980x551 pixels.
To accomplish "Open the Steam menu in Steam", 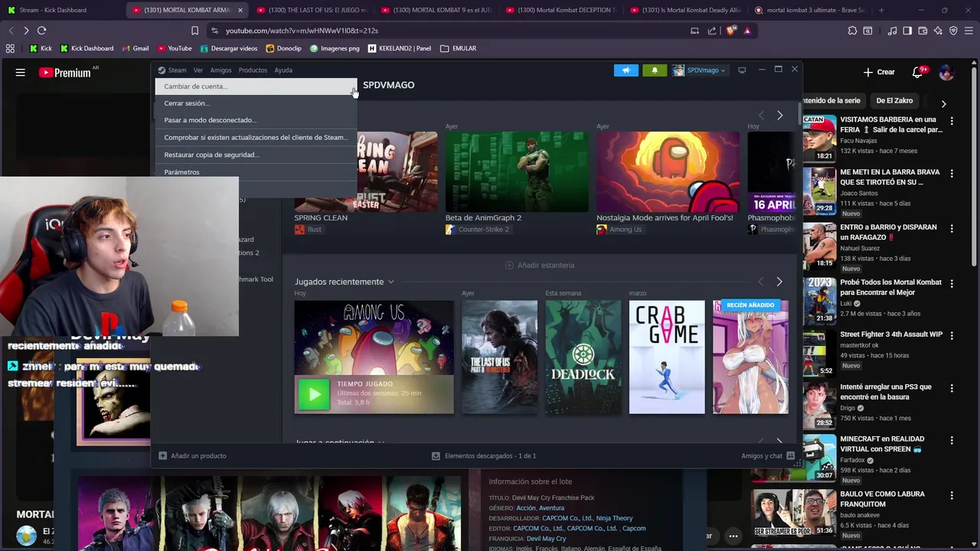I will tap(172, 70).
